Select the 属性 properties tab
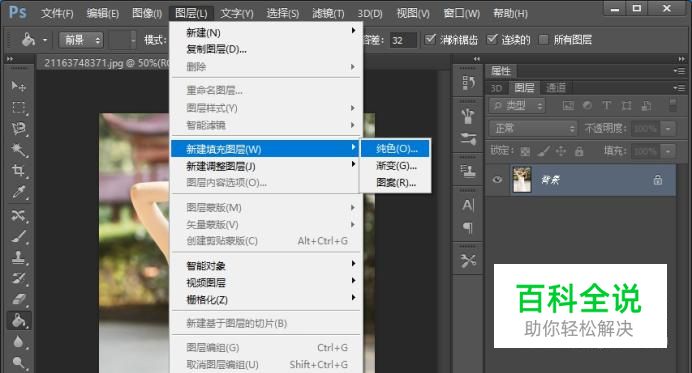 tap(500, 71)
